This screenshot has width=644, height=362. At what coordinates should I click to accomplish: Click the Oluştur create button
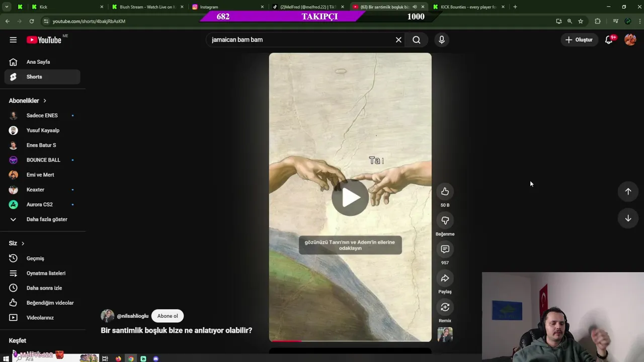click(579, 40)
